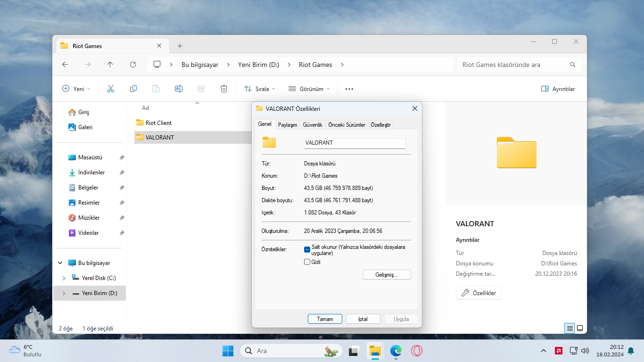This screenshot has height=362, width=644.
Task: Go forward with the right arrow
Action: [x=88, y=65]
